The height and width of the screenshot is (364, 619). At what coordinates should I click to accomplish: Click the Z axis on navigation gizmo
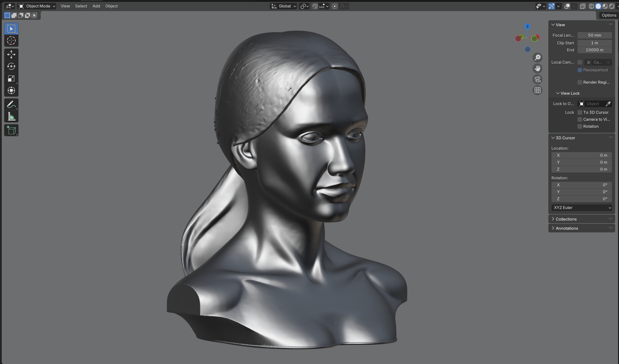click(527, 26)
